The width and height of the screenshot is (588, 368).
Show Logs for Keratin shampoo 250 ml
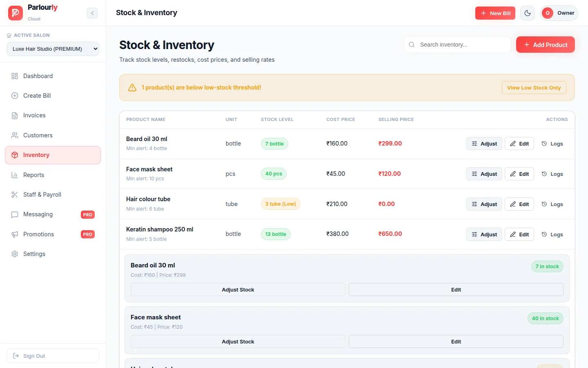point(552,234)
